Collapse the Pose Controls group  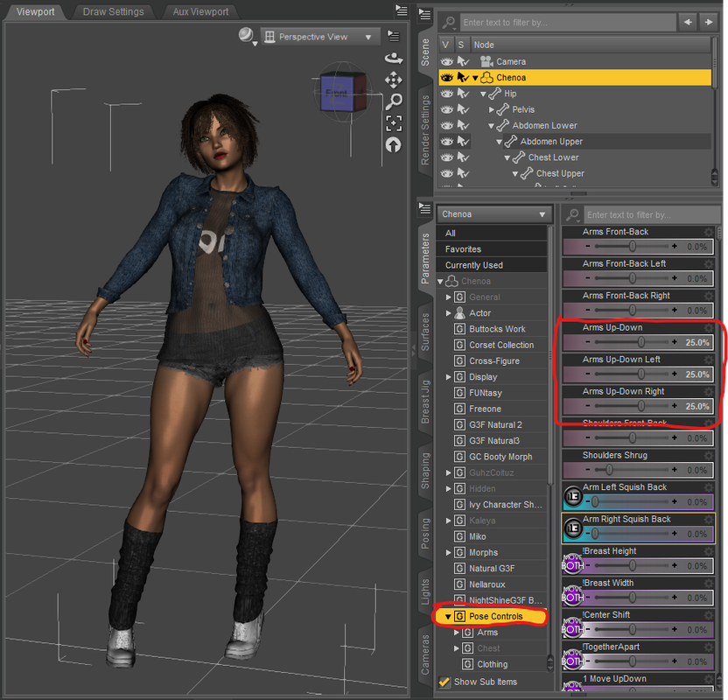pyautogui.click(x=448, y=617)
